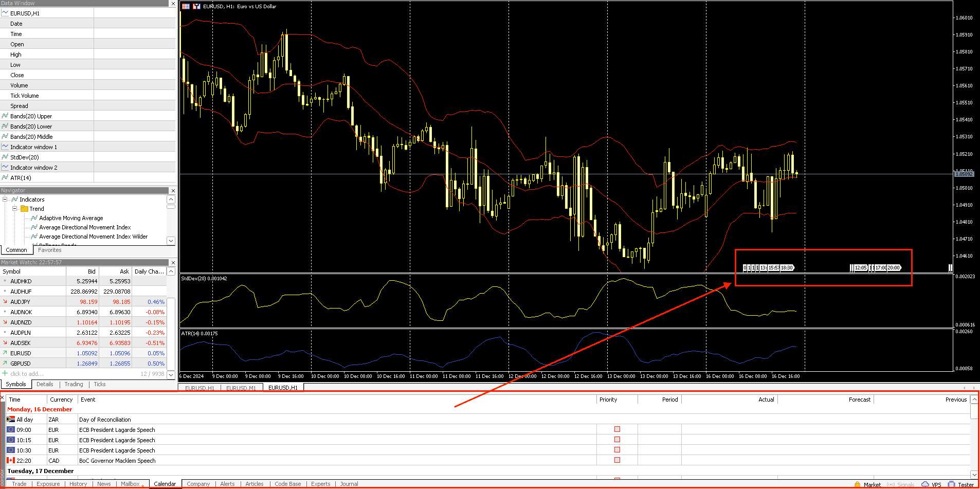
Task: Click the Previous button in the calendar
Action: tap(955, 399)
